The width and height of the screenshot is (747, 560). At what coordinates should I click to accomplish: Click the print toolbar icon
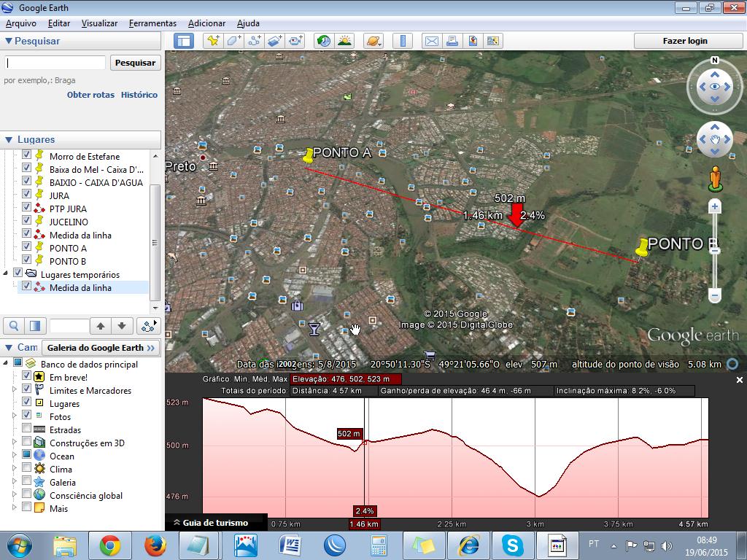452,41
